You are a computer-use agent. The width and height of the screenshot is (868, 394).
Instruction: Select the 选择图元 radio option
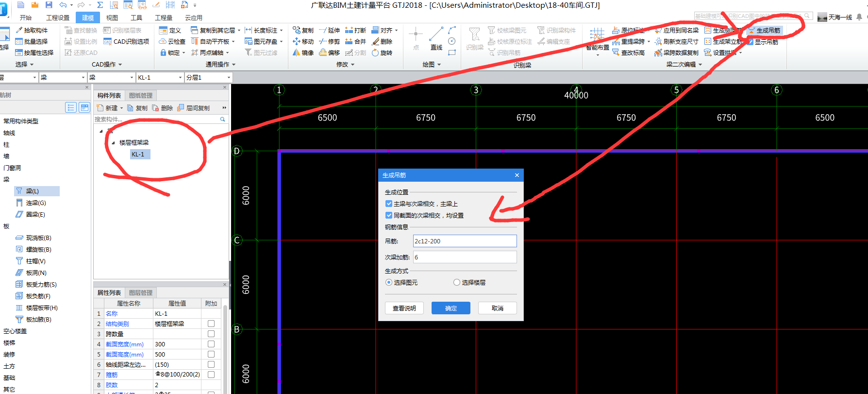point(389,282)
